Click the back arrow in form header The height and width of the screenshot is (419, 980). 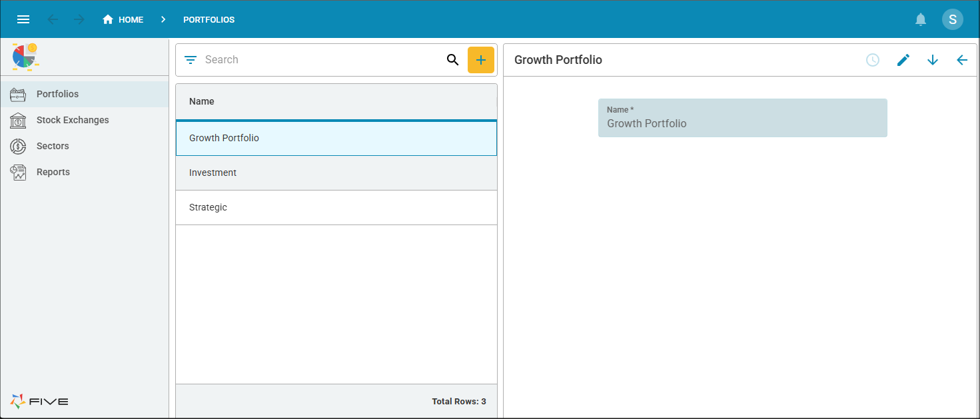click(x=961, y=60)
